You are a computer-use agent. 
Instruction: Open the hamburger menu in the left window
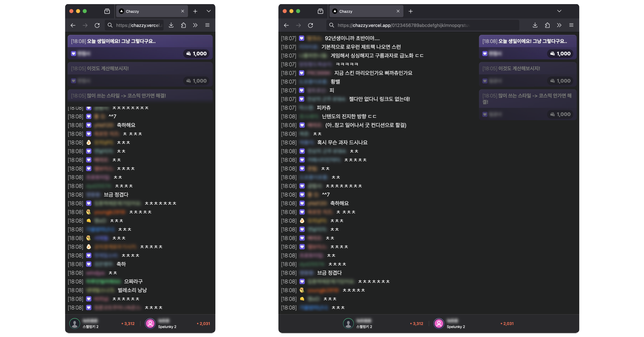(x=207, y=25)
